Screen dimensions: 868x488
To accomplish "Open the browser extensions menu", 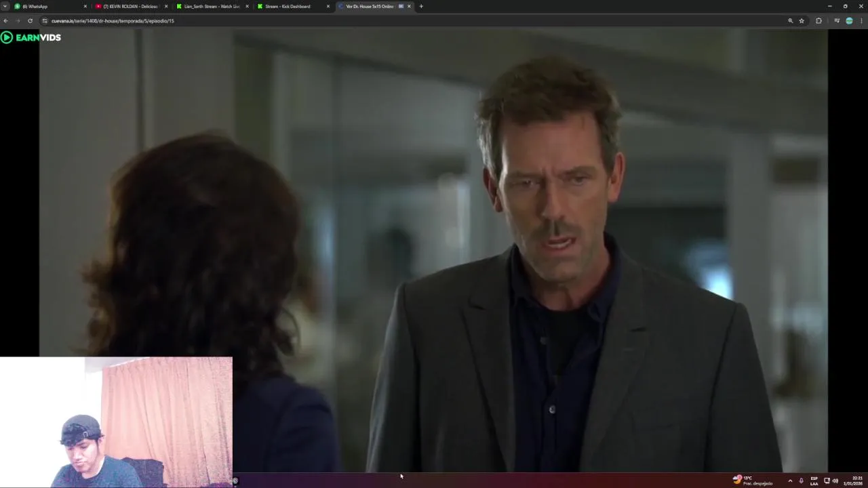I will pyautogui.click(x=818, y=21).
